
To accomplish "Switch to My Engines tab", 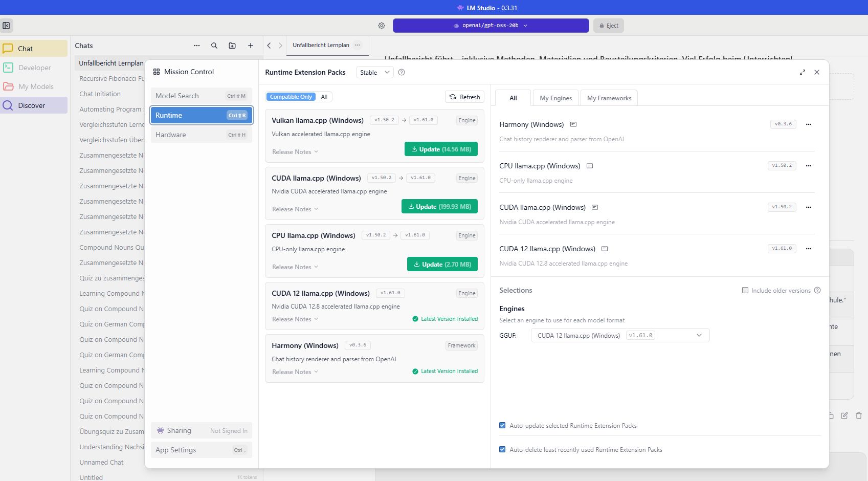I will pyautogui.click(x=555, y=98).
